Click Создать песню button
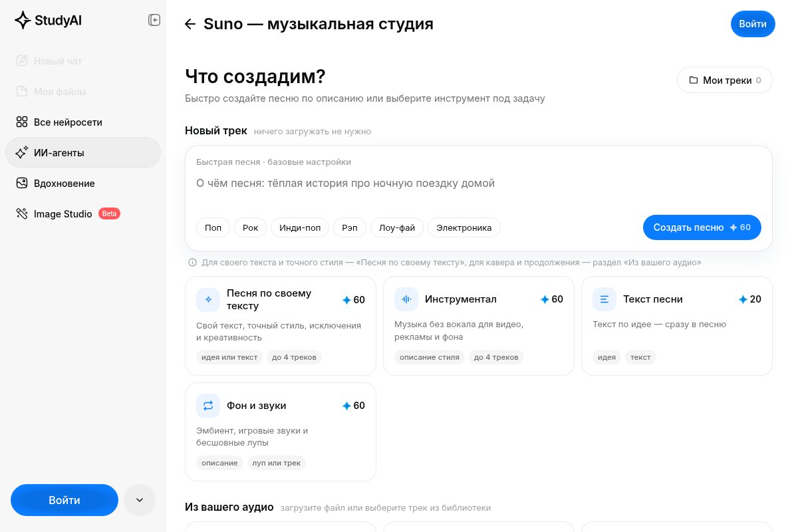798x532 pixels. click(702, 227)
